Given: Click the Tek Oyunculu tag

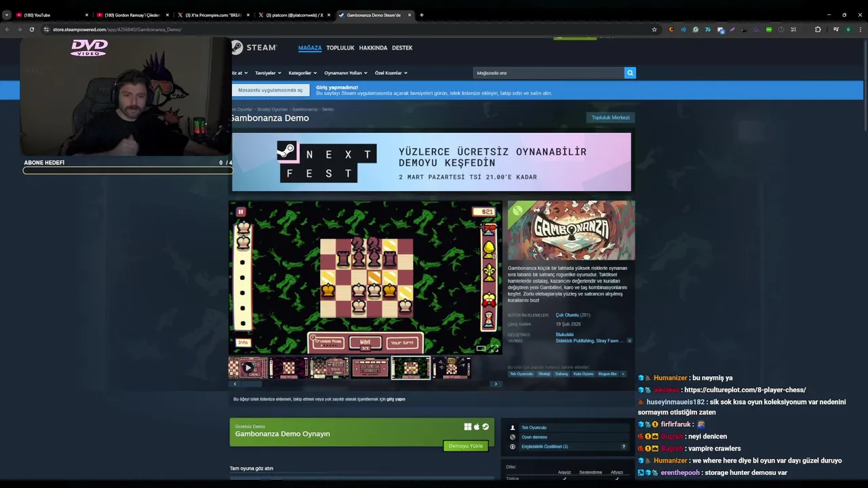Looking at the screenshot, I should (x=521, y=374).
